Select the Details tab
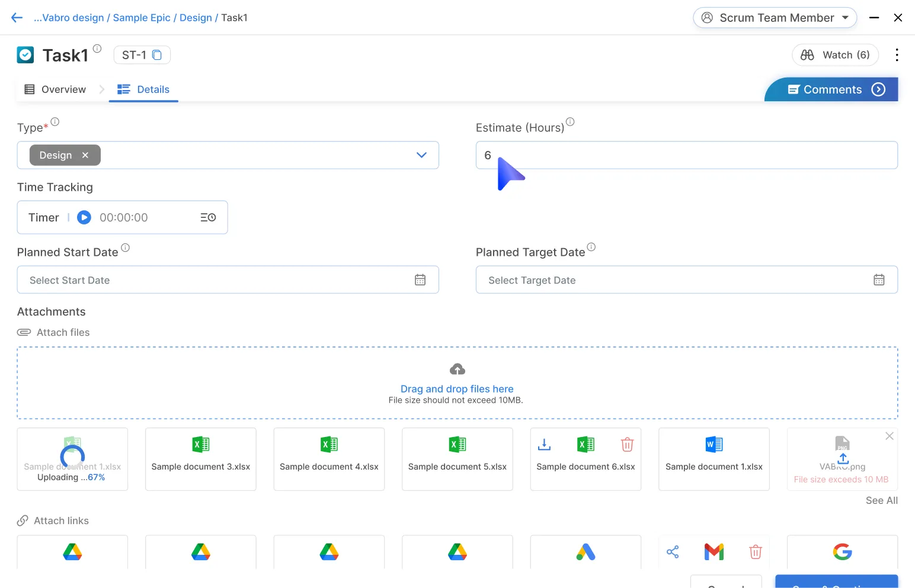Viewport: 915px width, 588px height. tap(143, 89)
